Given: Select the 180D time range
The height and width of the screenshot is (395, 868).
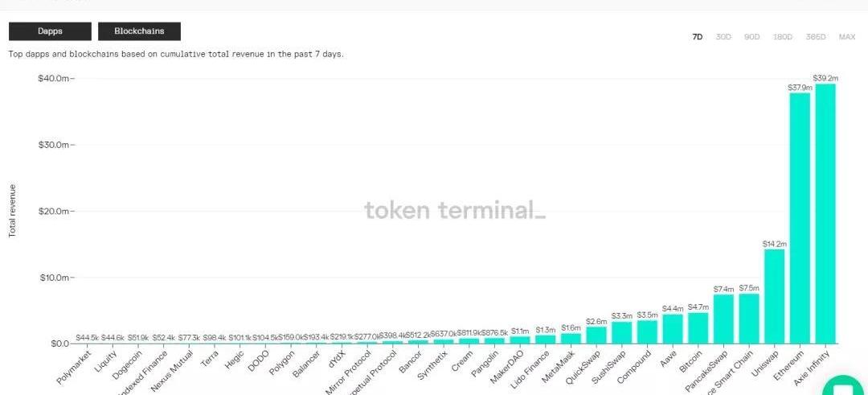Looking at the screenshot, I should (783, 37).
